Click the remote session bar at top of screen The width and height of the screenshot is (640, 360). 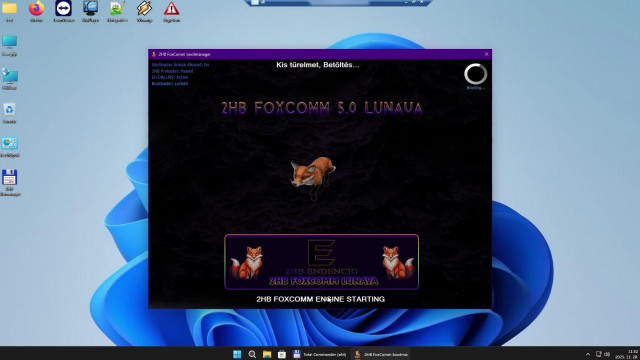point(338,2)
